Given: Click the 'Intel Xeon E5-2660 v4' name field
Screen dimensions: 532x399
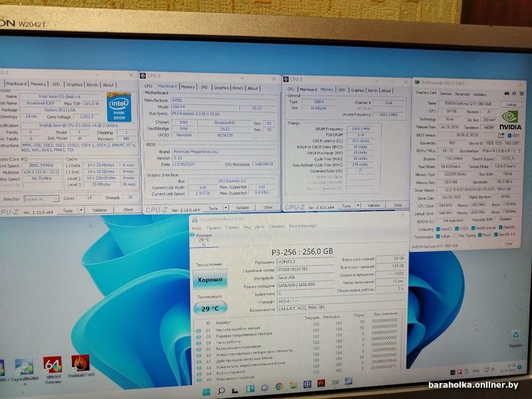Looking at the screenshot, I should point(60,96).
